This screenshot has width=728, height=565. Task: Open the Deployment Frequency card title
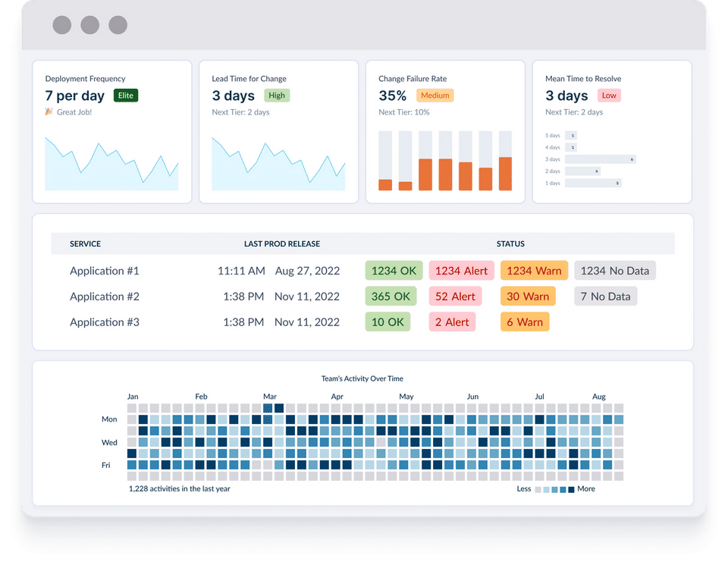[85, 79]
